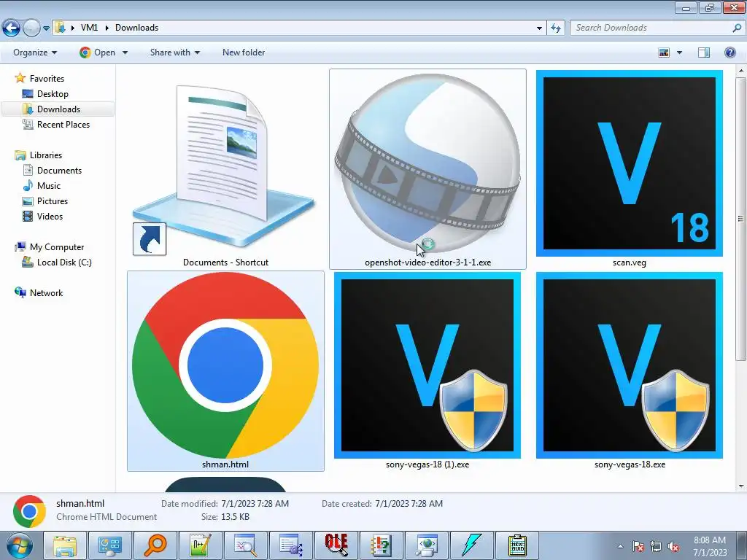Click the Open button with Chrome icon
Image resolution: width=747 pixels, height=560 pixels.
98,52
